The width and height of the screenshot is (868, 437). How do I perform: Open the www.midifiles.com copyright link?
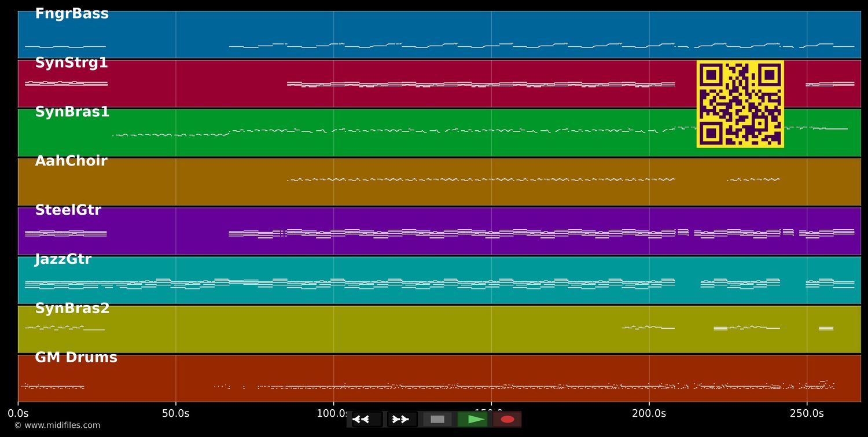point(57,425)
